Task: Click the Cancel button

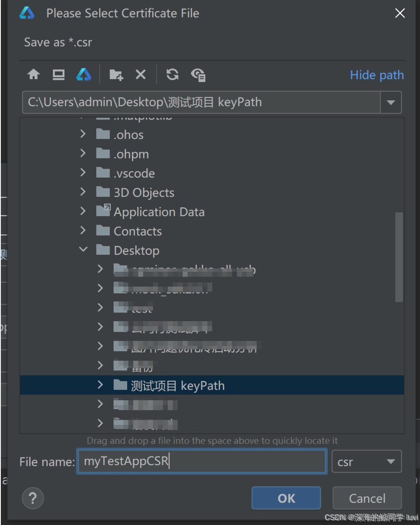Action: (367, 498)
